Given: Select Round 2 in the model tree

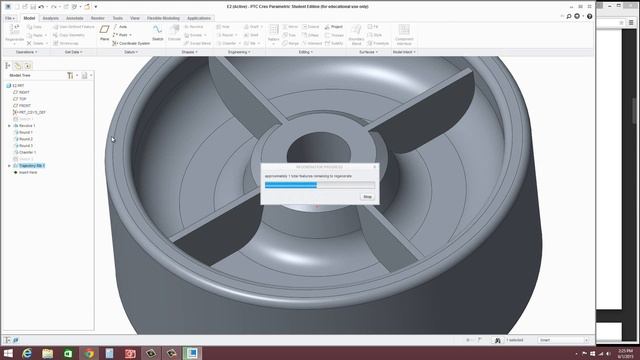Looking at the screenshot, I should [x=23, y=139].
